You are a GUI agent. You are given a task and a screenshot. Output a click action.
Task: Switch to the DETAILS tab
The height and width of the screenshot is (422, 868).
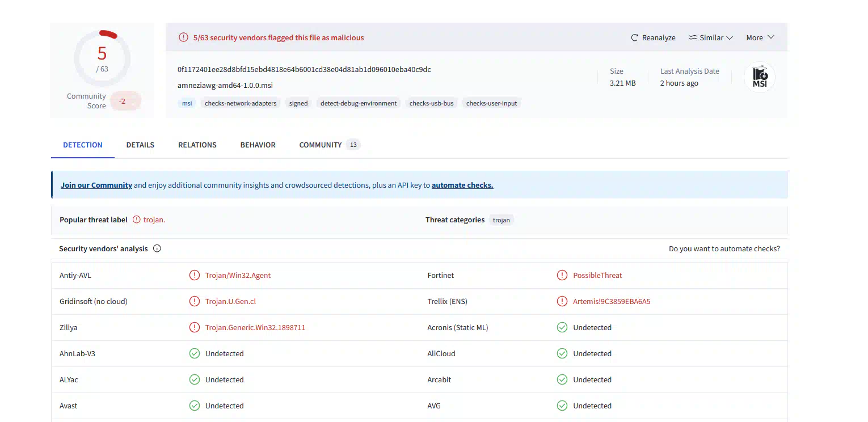(140, 145)
